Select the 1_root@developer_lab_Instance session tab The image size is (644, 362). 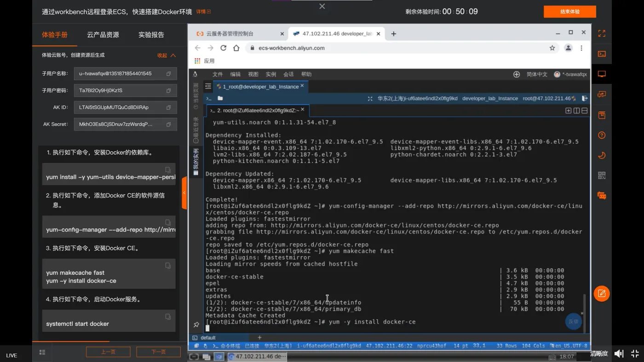coord(261,86)
